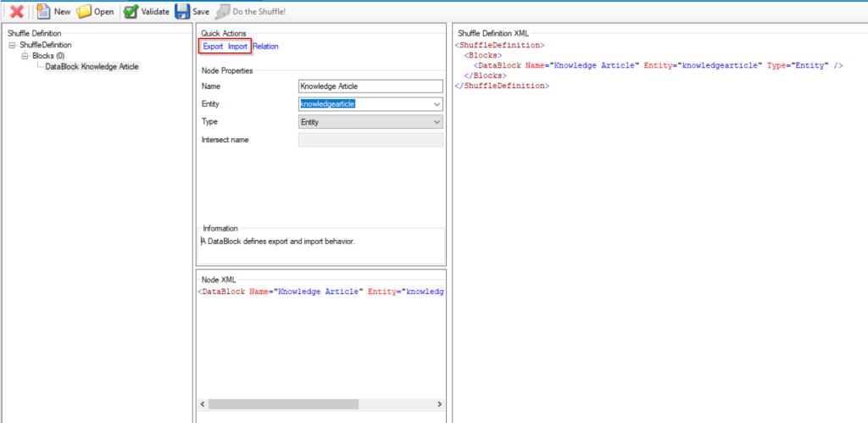Viewport: 868px width, 423px height.
Task: Click the red X close tool icon
Action: [x=16, y=12]
